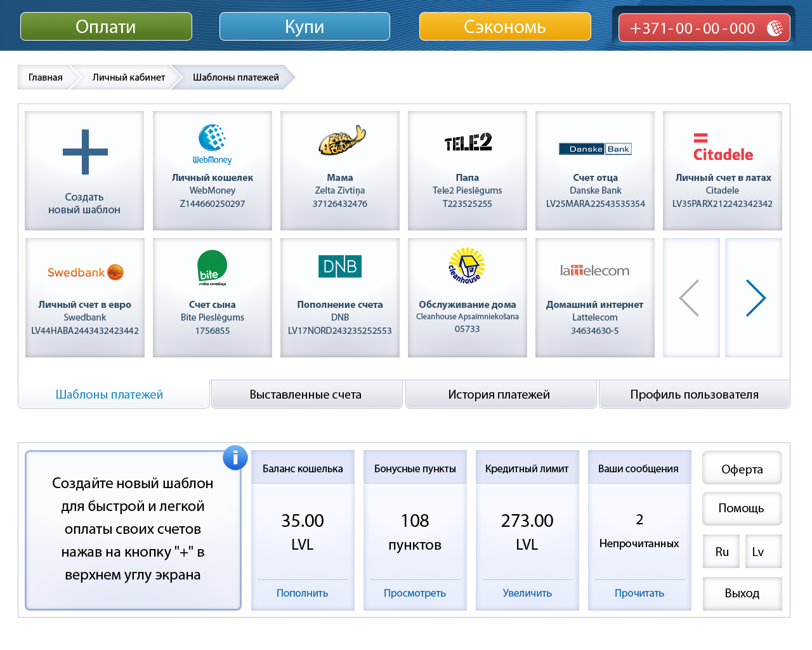The image size is (812, 650).
Task: Click account number Z144660250297
Action: [x=213, y=204]
